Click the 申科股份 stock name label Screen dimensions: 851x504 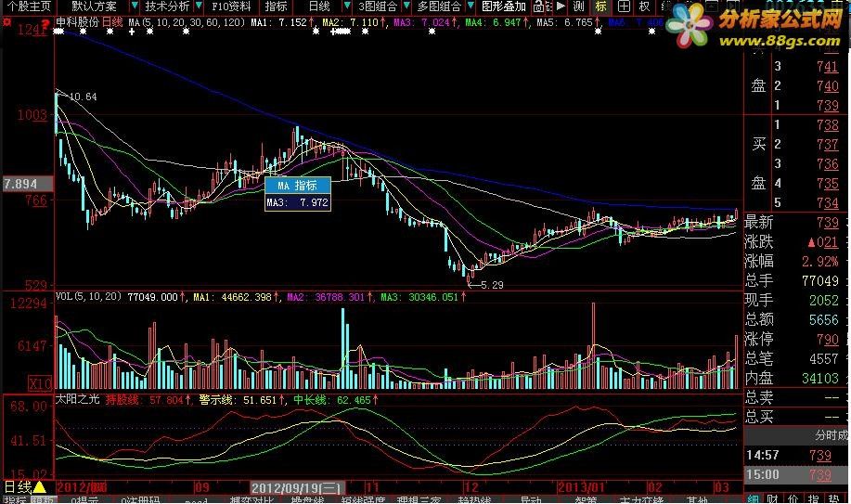[78, 22]
